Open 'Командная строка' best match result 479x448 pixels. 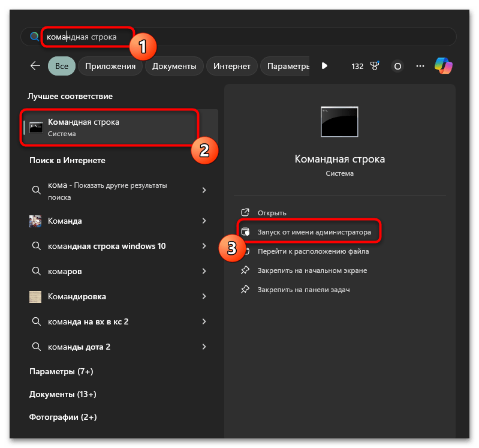click(120, 127)
